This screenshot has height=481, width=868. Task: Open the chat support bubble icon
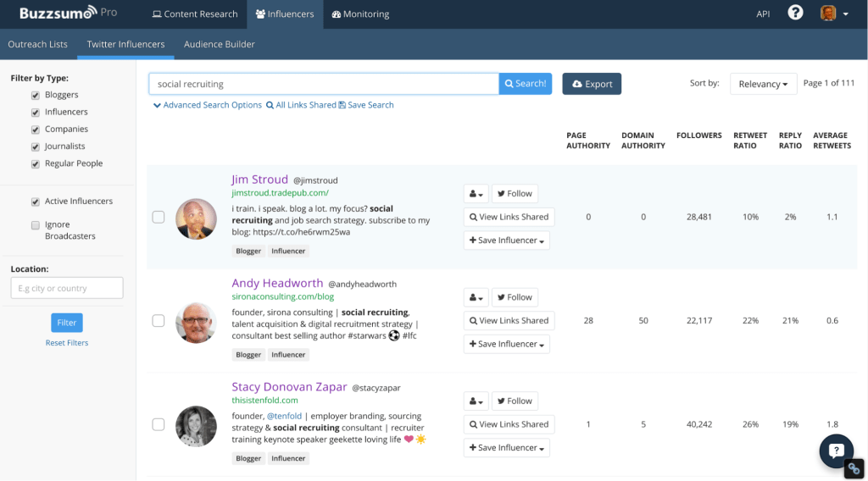click(x=836, y=451)
